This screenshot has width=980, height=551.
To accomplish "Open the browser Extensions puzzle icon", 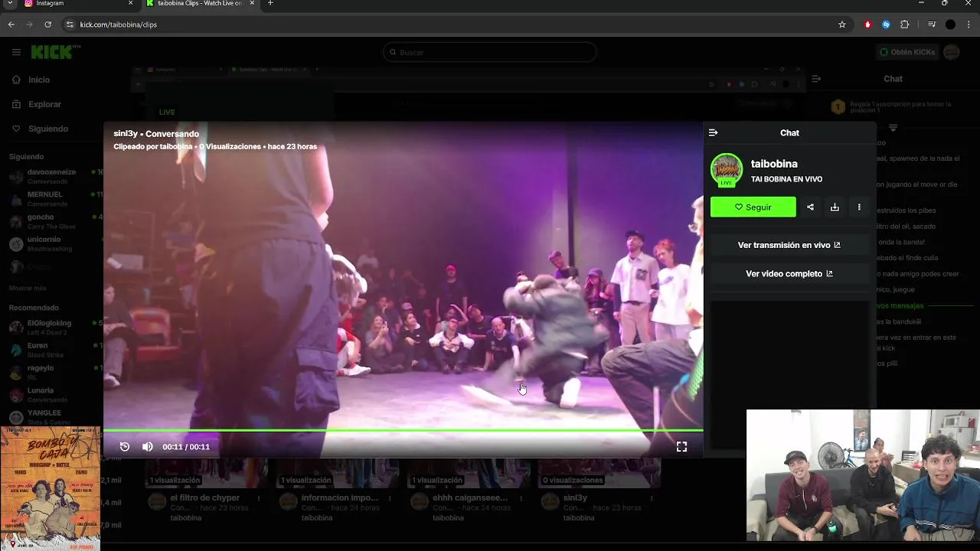I will pyautogui.click(x=905, y=24).
